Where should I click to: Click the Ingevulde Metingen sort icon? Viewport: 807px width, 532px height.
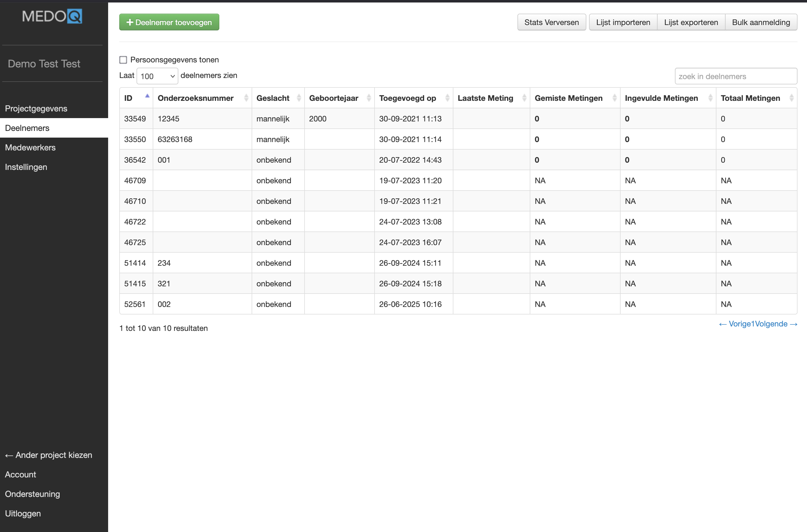click(x=710, y=98)
